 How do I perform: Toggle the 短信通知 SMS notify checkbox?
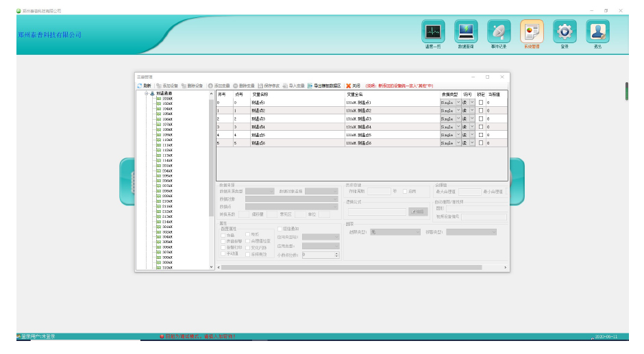pyautogui.click(x=280, y=229)
